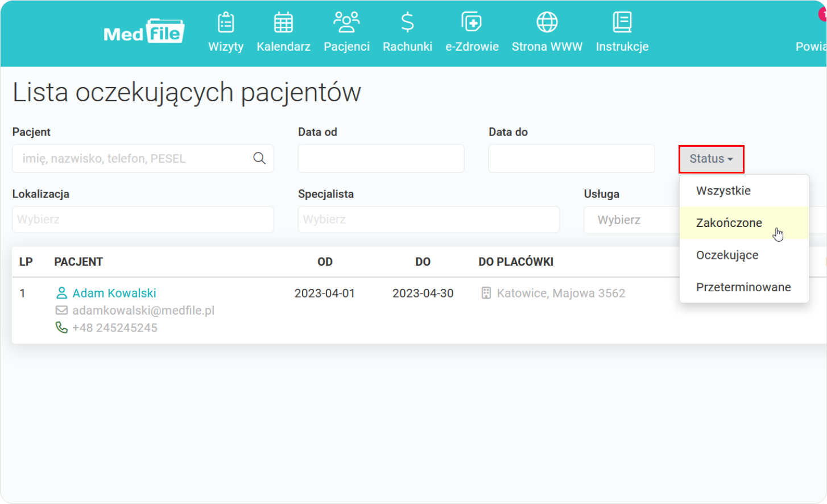This screenshot has width=827, height=504.
Task: Open the e-Zdrowie menu label
Action: pos(472,47)
